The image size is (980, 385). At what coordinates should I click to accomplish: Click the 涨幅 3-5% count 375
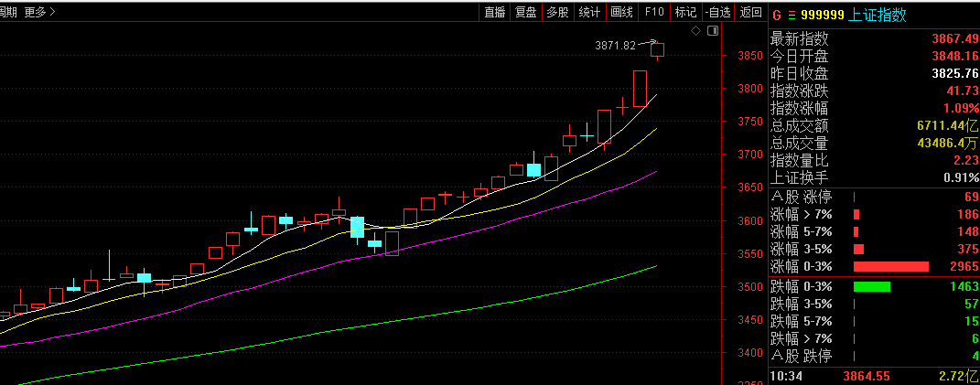[967, 250]
